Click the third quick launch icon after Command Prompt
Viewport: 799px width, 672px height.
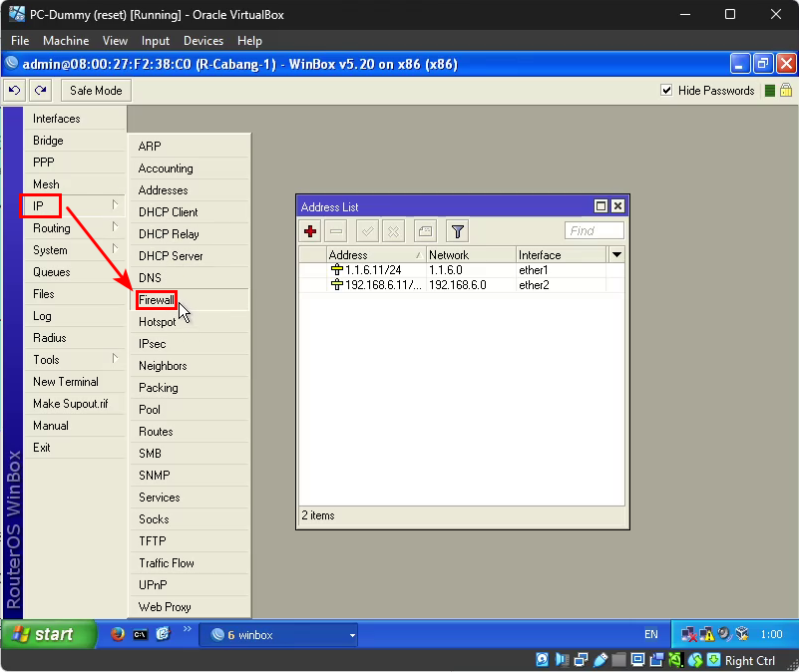click(x=163, y=634)
